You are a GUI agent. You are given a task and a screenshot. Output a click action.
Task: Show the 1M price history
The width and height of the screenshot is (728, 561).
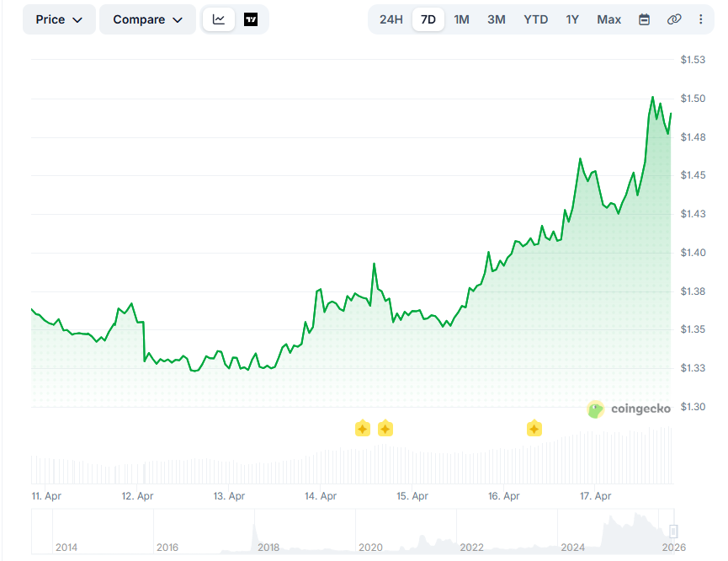pyautogui.click(x=462, y=19)
